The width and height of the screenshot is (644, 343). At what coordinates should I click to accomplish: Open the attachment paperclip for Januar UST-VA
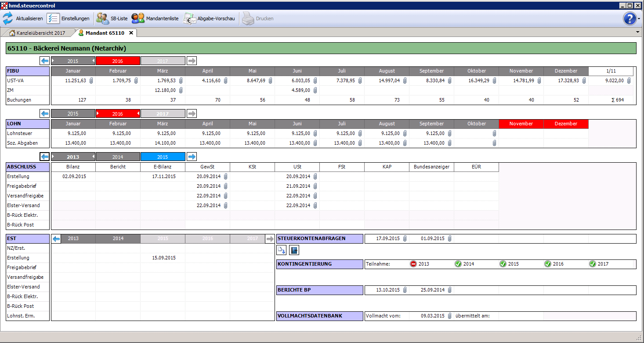click(91, 80)
